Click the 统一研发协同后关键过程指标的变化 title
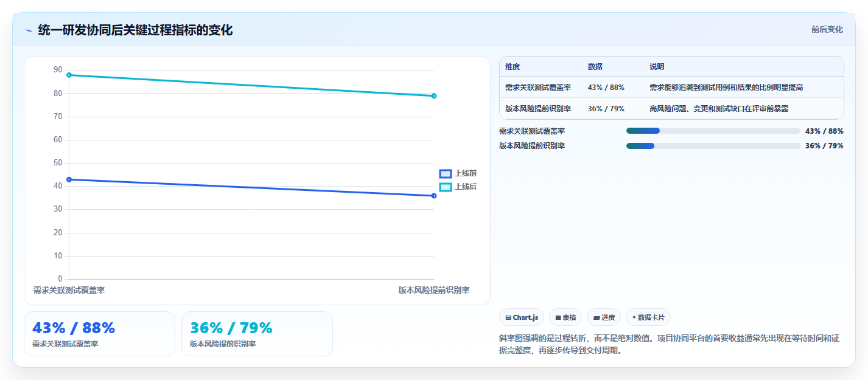 135,30
